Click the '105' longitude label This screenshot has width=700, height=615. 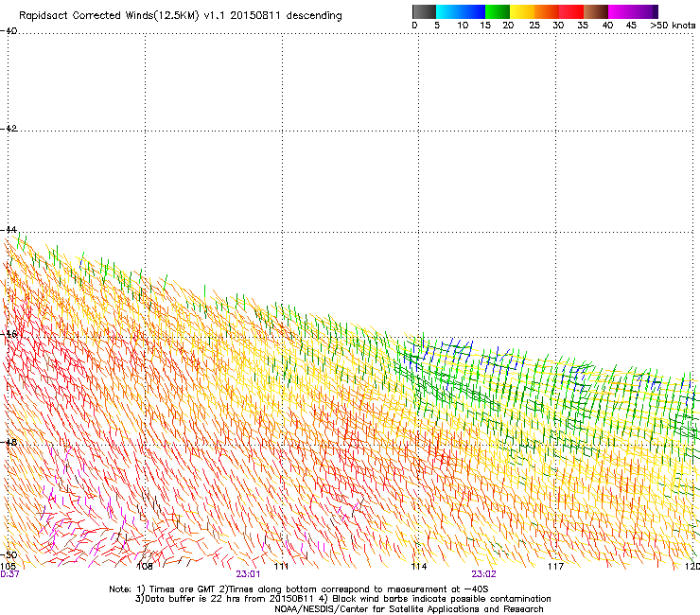pyautogui.click(x=9, y=567)
